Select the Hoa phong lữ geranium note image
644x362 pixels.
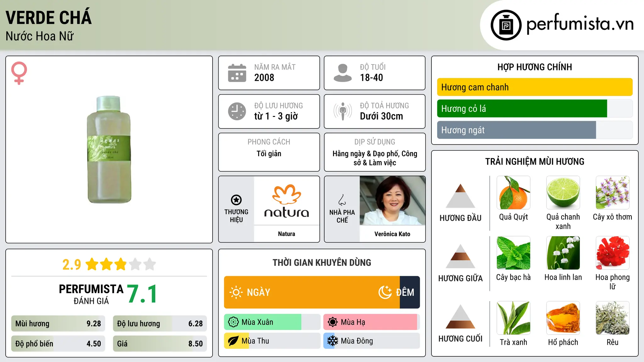[613, 253]
